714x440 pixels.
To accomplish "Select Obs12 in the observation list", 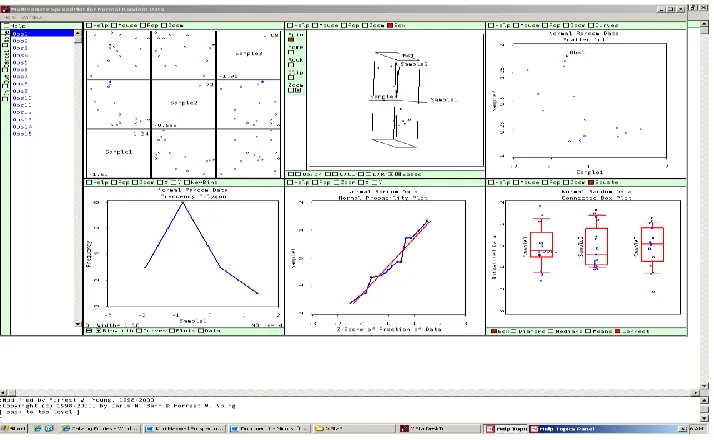I will pyautogui.click(x=42, y=112).
